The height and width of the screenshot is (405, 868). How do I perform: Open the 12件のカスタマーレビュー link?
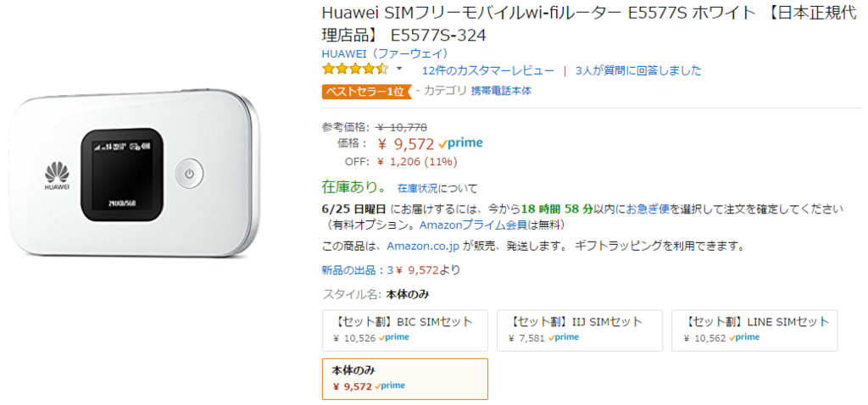[x=487, y=71]
